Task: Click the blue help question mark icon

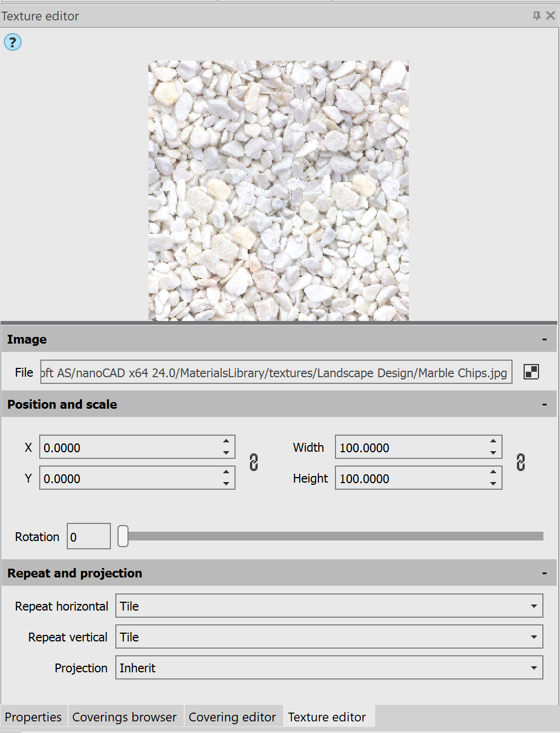Action: tap(13, 42)
